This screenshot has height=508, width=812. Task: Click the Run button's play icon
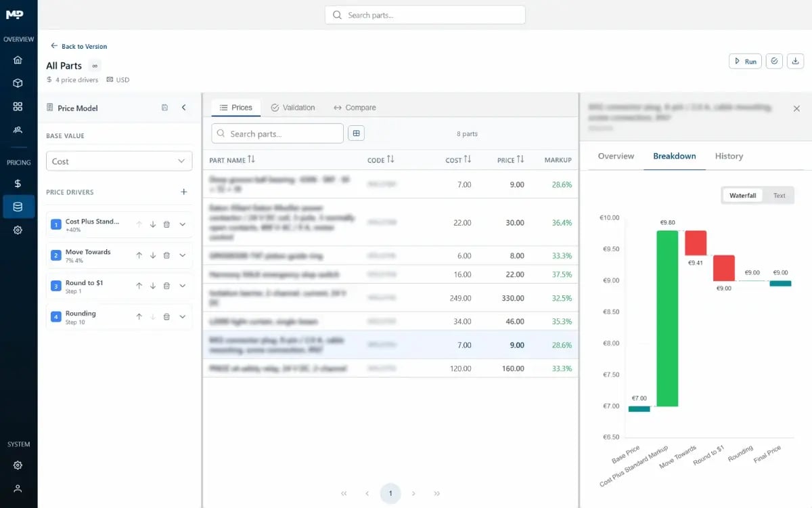[x=739, y=60]
